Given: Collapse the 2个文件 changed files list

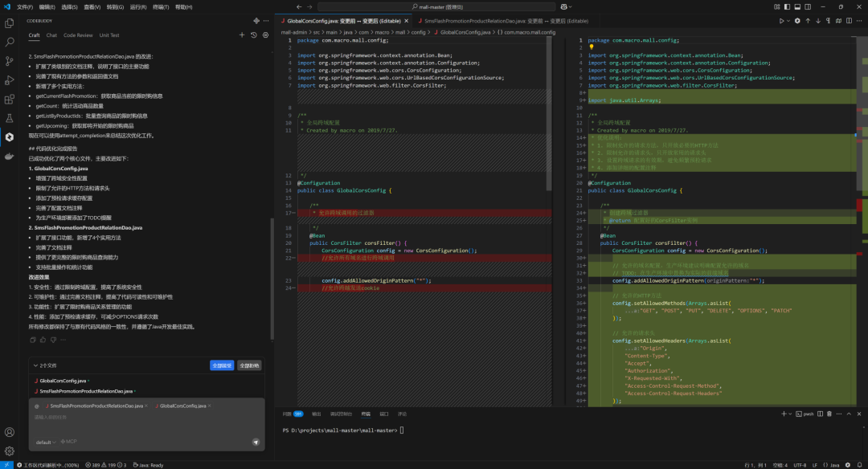Looking at the screenshot, I should point(34,365).
